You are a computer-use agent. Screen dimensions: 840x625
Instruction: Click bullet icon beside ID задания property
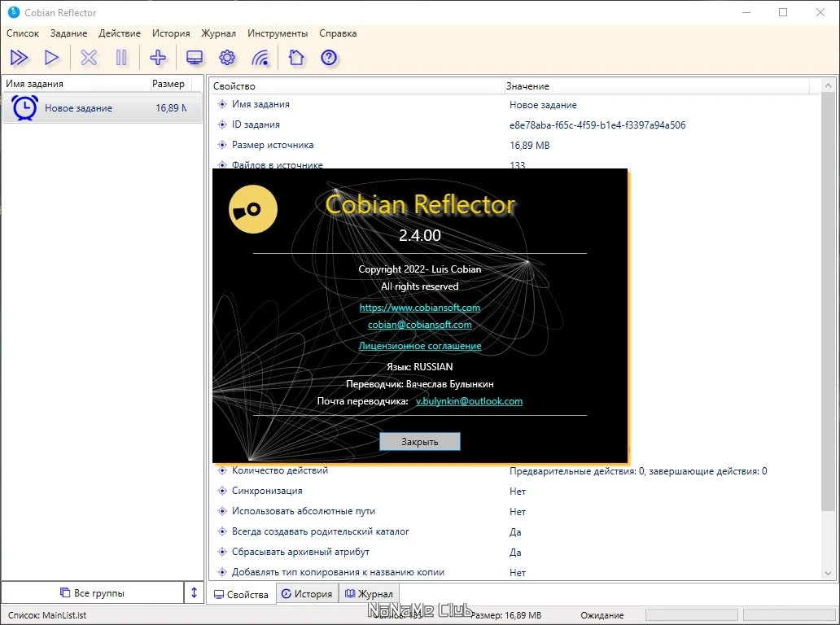(x=222, y=125)
